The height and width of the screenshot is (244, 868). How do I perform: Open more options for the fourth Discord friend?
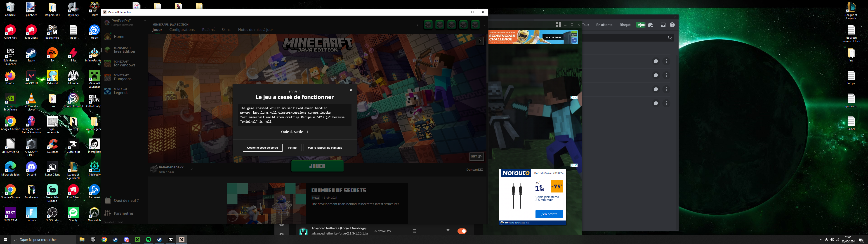coord(666,103)
